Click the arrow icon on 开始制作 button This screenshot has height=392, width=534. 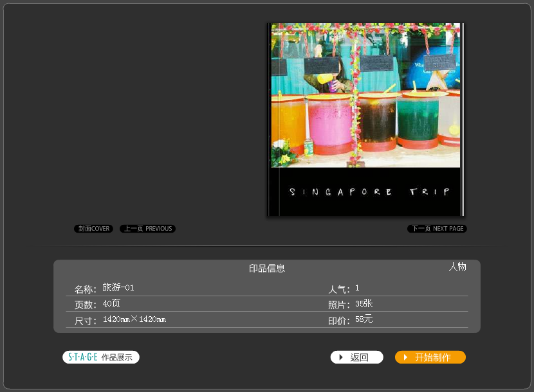click(405, 357)
